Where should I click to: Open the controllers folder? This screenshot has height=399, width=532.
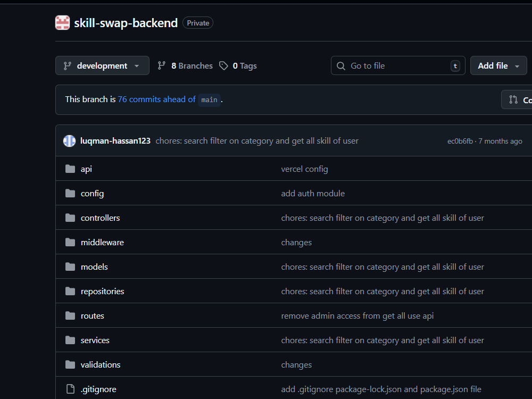[100, 218]
